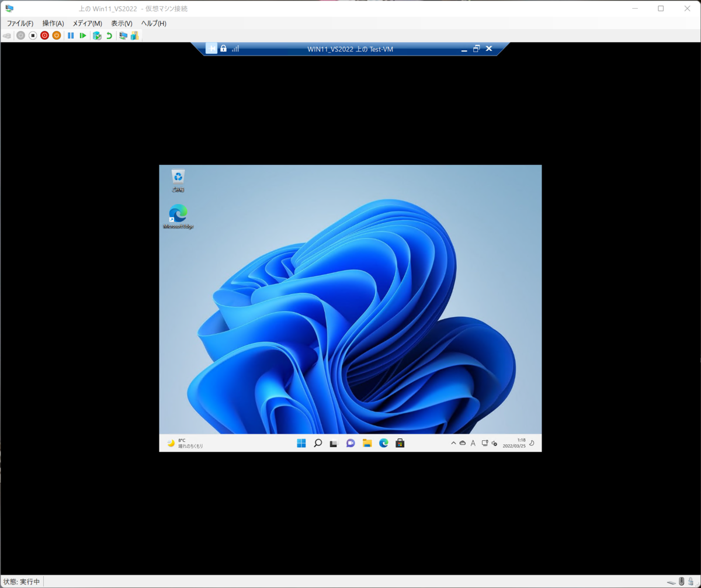The height and width of the screenshot is (588, 701).
Task: Click the mouse icon in the status bar
Action: [681, 582]
